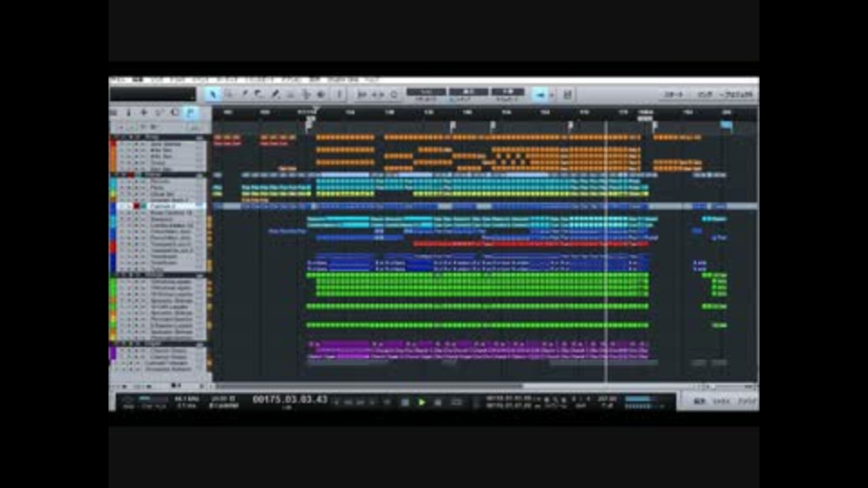
Task: Click the Play button in transport
Action: tap(422, 402)
